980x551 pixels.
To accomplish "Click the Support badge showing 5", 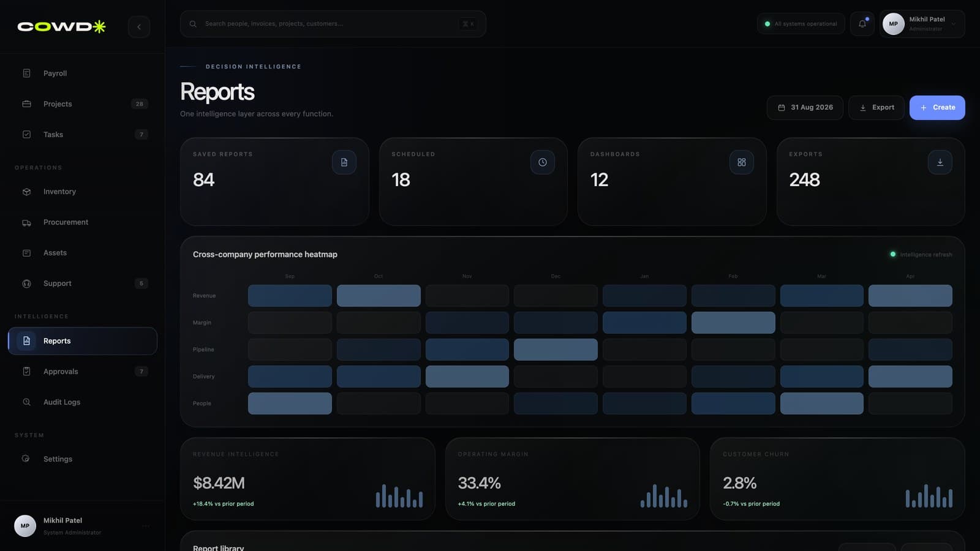I will [x=141, y=283].
